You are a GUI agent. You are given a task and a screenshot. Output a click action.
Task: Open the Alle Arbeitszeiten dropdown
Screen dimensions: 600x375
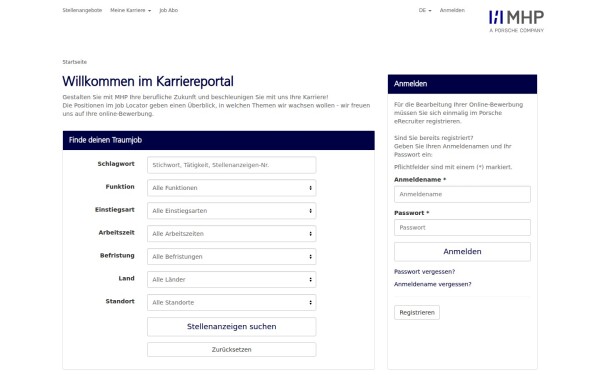232,234
